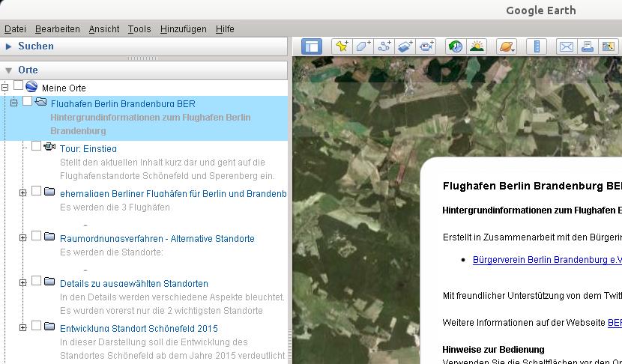This screenshot has height=364, width=622.
Task: Click the splitter handle between Suchen and Orte
Action: pos(144,58)
